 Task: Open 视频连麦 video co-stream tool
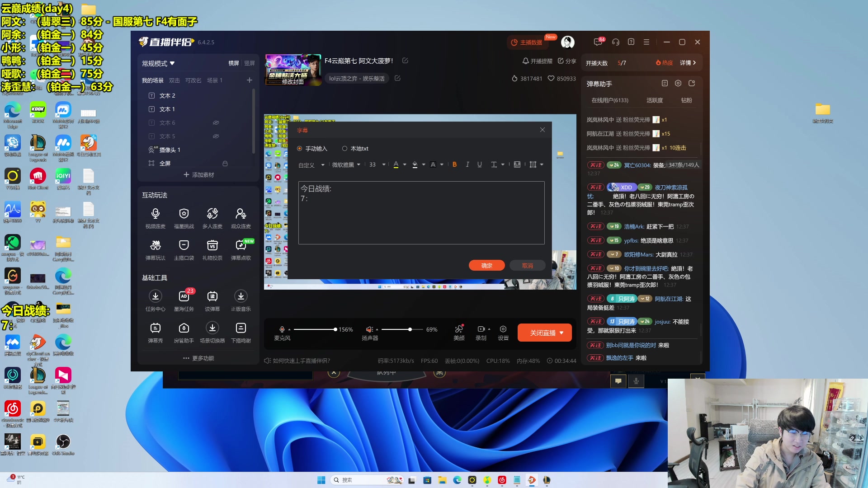tap(155, 218)
